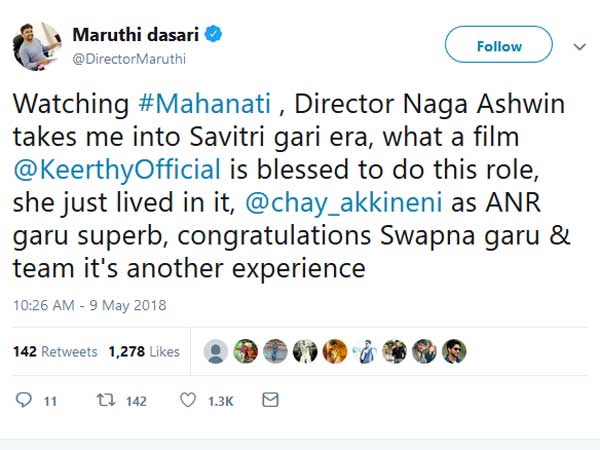Screen dimensions: 600x450
Task: Click the last liker avatar in the row
Action: click(x=454, y=351)
